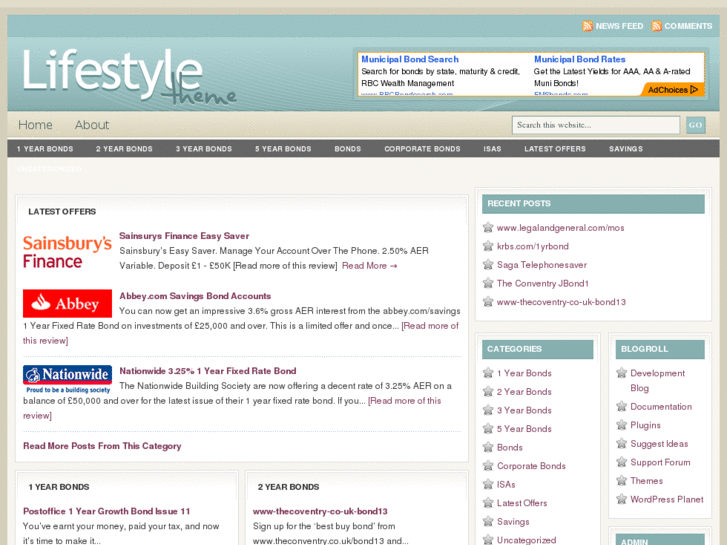Select Savings in the category bar
The height and width of the screenshot is (545, 727).
626,149
